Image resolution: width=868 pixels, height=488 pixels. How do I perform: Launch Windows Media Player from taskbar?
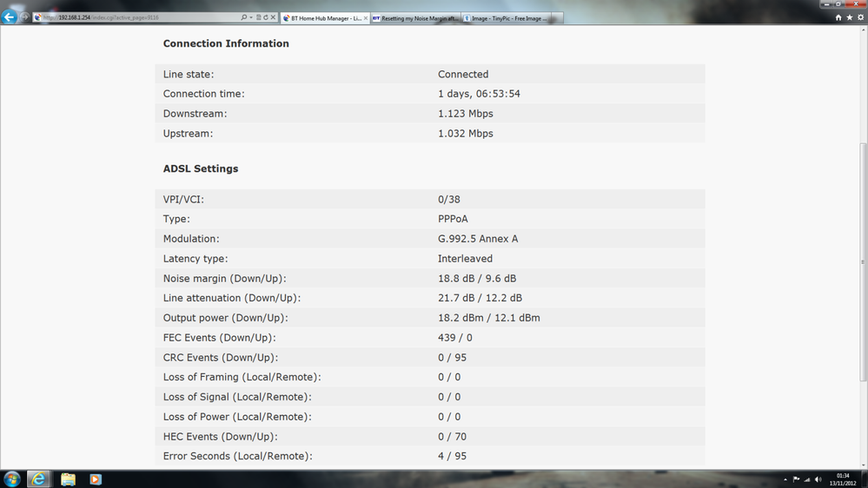(x=96, y=479)
